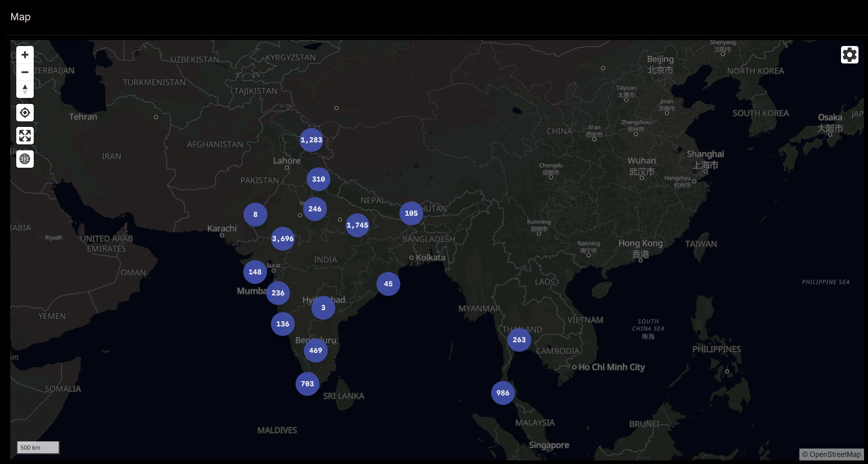Image resolution: width=868 pixels, height=464 pixels.
Task: Click the 1,745 cluster marker
Action: tap(357, 225)
